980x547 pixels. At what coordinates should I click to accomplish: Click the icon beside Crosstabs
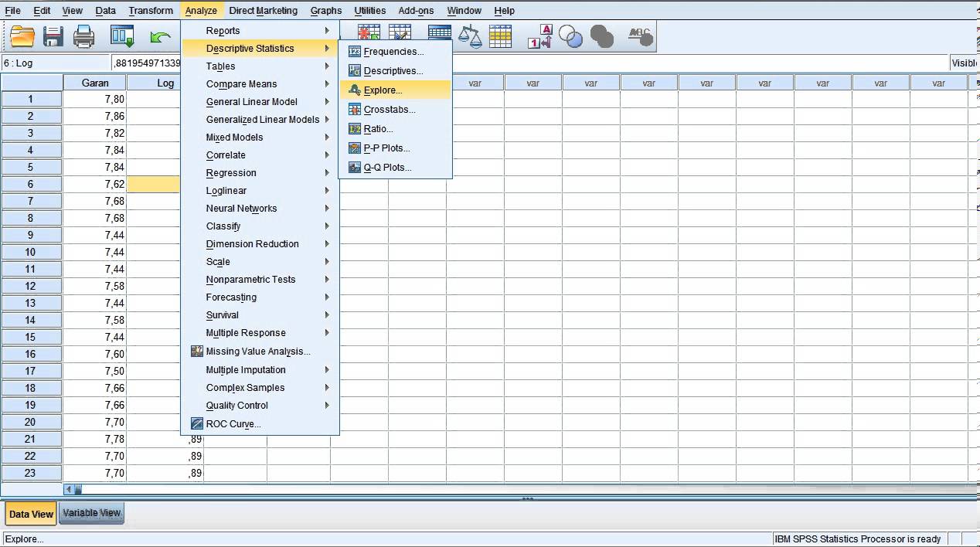click(x=355, y=110)
